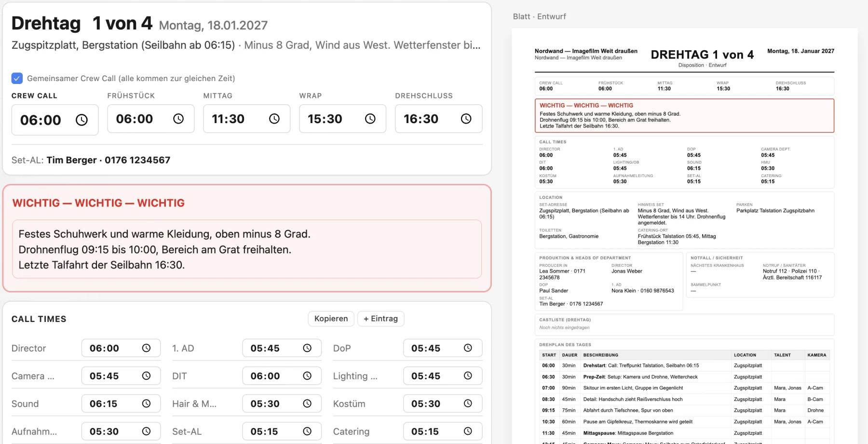
Task: Click Parkplatz Talstation Zugspitzbahn in preview
Action: (x=775, y=211)
